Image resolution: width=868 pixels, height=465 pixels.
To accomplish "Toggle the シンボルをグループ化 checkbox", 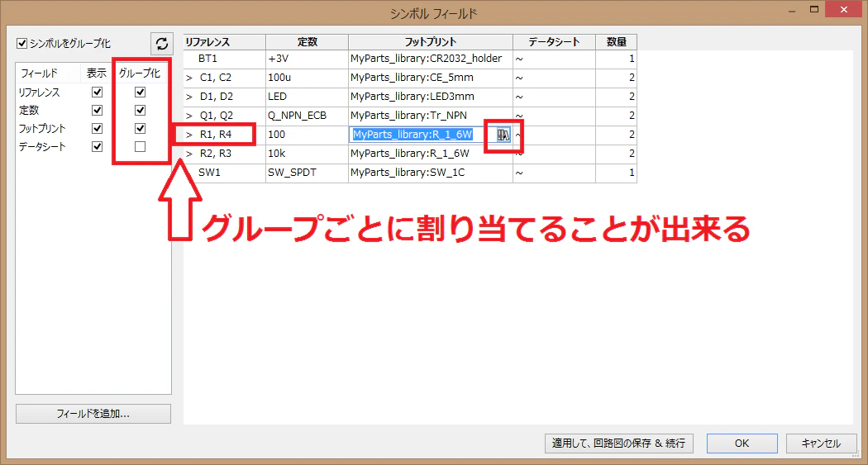I will (x=22, y=43).
